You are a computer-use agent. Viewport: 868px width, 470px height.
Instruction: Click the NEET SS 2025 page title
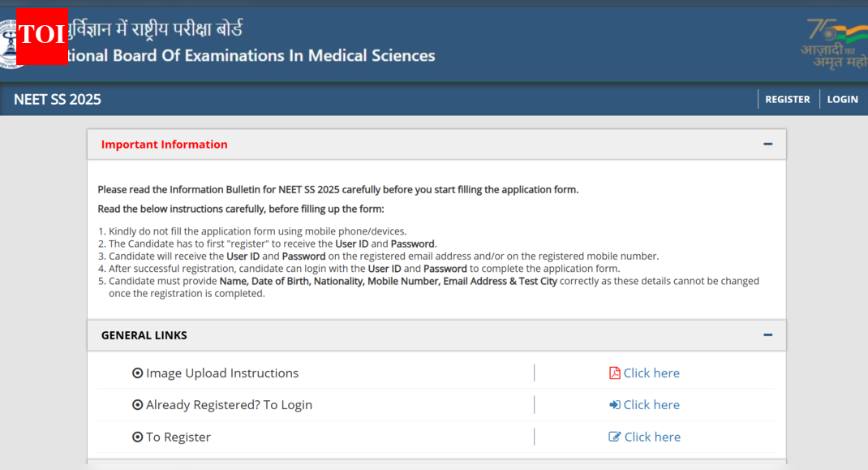[57, 99]
